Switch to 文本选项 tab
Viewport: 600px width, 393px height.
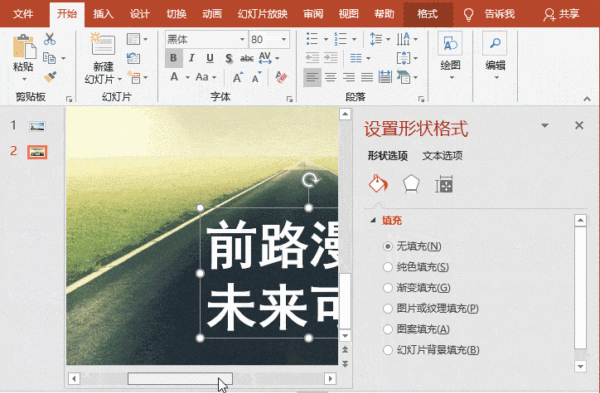coord(442,155)
